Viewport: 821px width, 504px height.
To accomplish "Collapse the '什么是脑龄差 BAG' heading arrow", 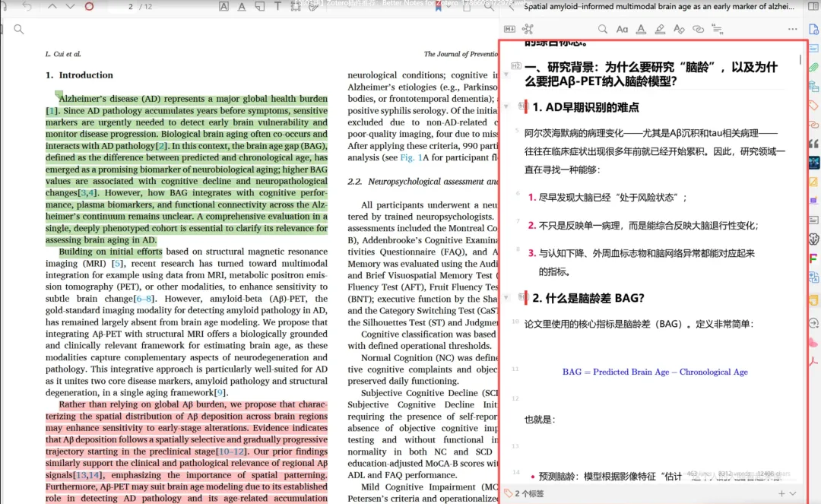I will [x=506, y=298].
